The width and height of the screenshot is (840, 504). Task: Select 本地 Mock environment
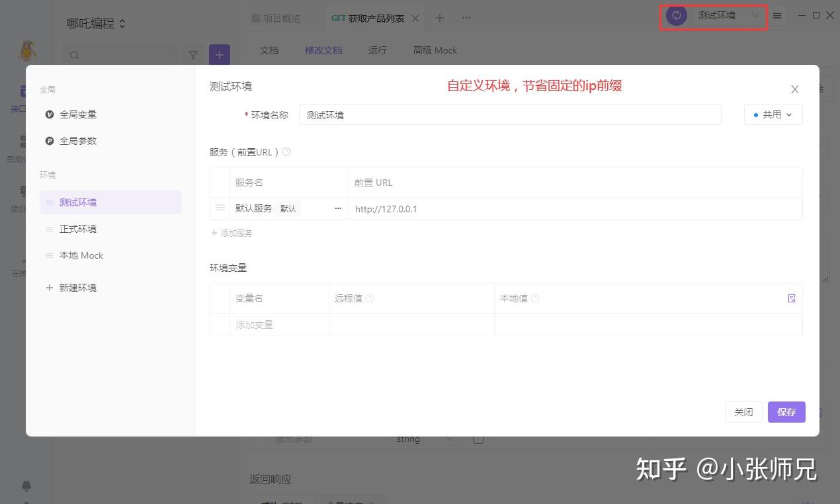click(x=110, y=255)
